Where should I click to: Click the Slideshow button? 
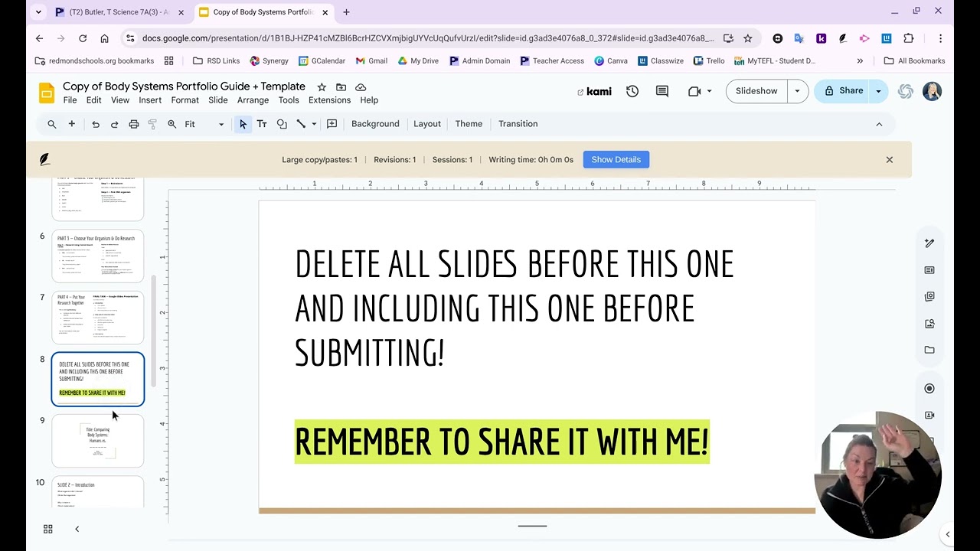click(x=756, y=91)
